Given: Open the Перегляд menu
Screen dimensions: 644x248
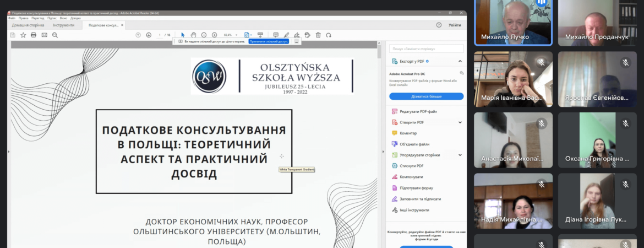Looking at the screenshot, I should [x=38, y=18].
